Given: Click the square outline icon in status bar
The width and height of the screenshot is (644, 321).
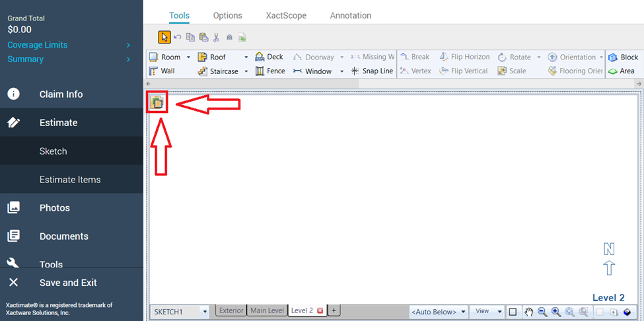Looking at the screenshot, I should pyautogui.click(x=512, y=312).
